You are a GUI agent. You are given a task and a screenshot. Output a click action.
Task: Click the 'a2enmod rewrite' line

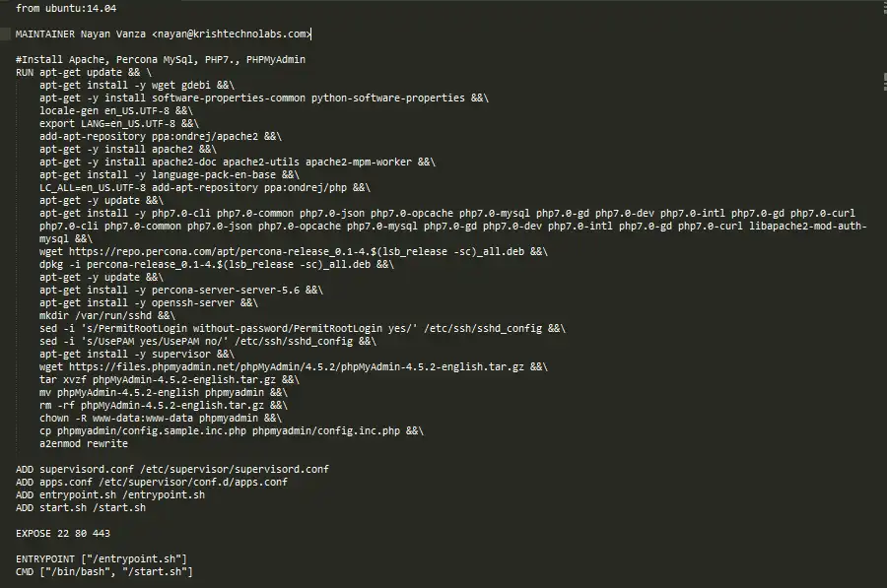click(x=84, y=444)
